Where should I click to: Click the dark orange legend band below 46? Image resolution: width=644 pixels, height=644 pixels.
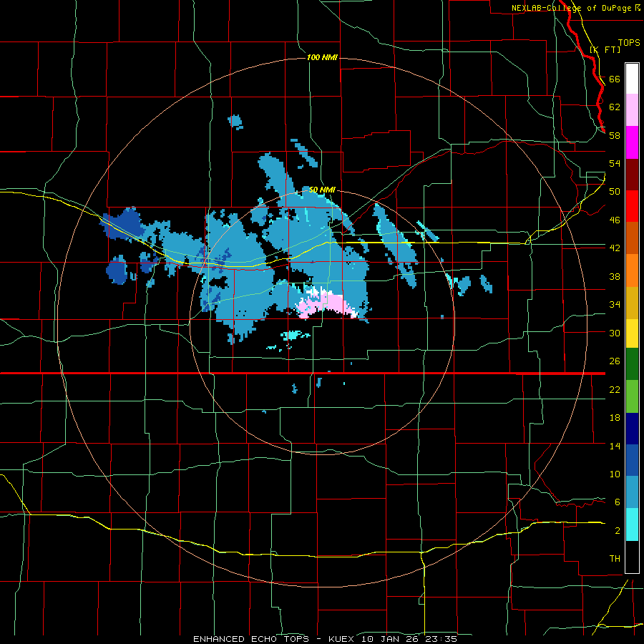(632, 238)
